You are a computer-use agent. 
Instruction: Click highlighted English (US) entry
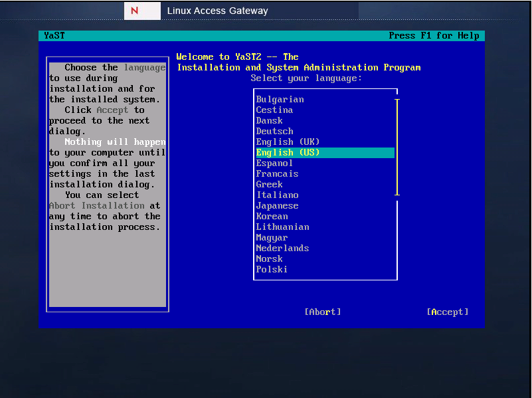click(x=325, y=153)
